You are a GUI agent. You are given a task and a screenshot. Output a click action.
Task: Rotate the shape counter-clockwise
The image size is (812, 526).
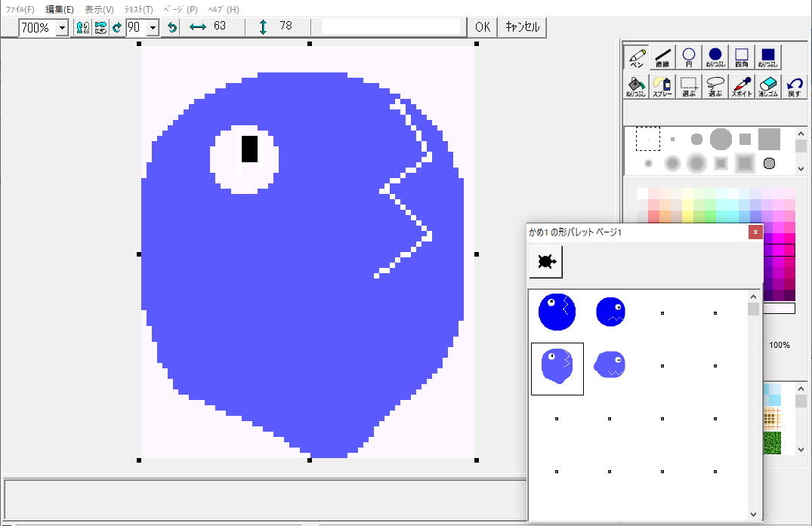172,27
